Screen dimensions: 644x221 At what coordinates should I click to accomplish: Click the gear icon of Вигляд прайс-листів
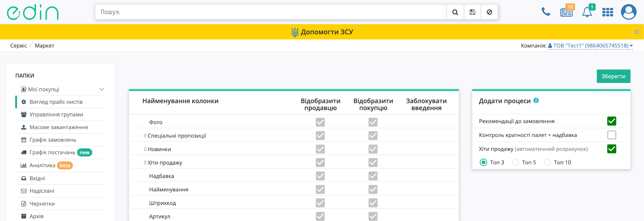pos(24,102)
